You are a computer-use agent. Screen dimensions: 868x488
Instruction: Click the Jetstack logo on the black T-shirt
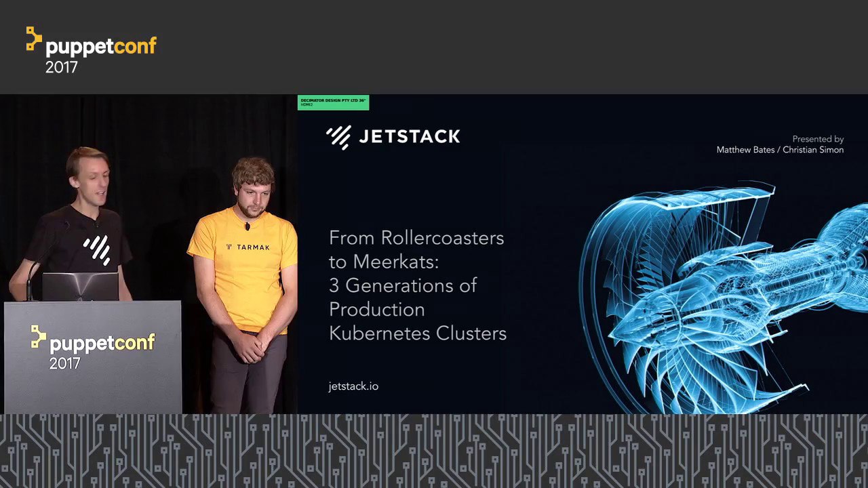(x=97, y=249)
